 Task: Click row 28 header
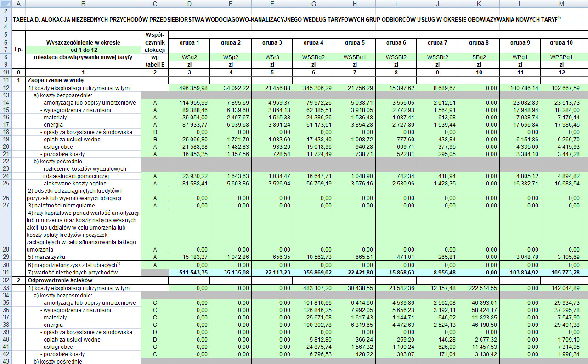[x=6, y=249]
